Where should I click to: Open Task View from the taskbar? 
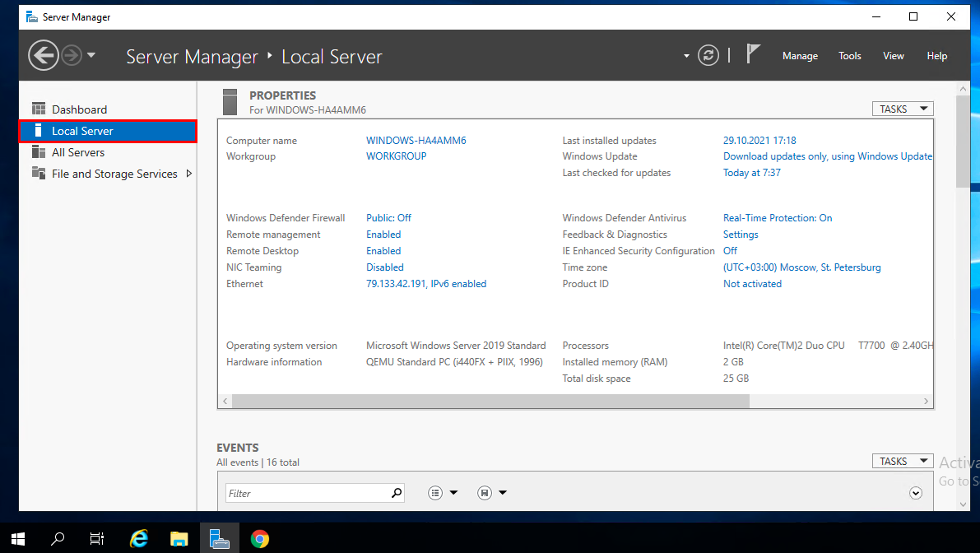(x=97, y=539)
